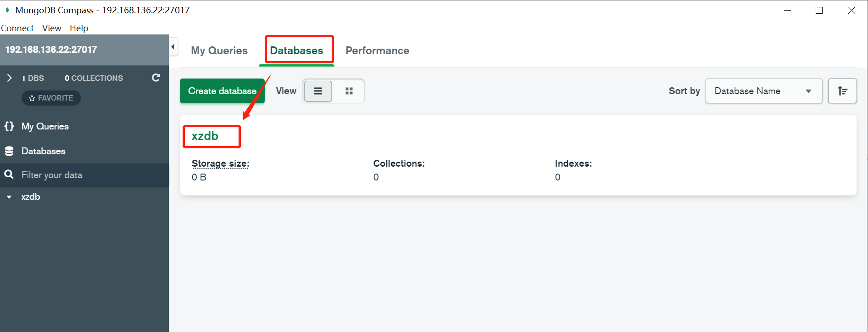Open the xzdb database card link
868x332 pixels.
[205, 136]
